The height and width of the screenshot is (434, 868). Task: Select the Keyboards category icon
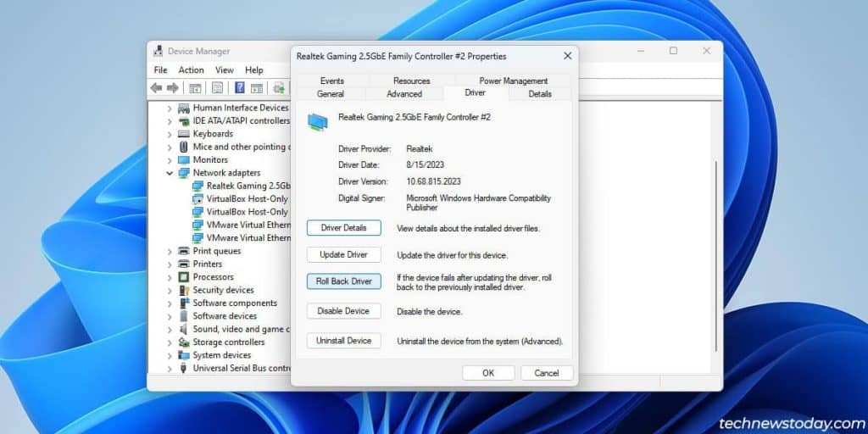click(184, 134)
